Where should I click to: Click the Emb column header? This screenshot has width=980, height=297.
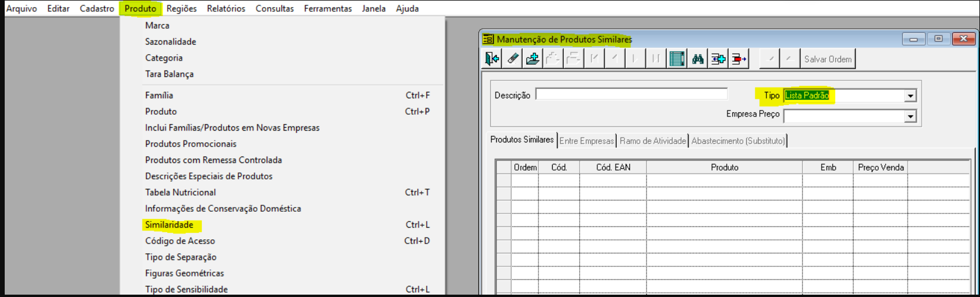coord(828,168)
